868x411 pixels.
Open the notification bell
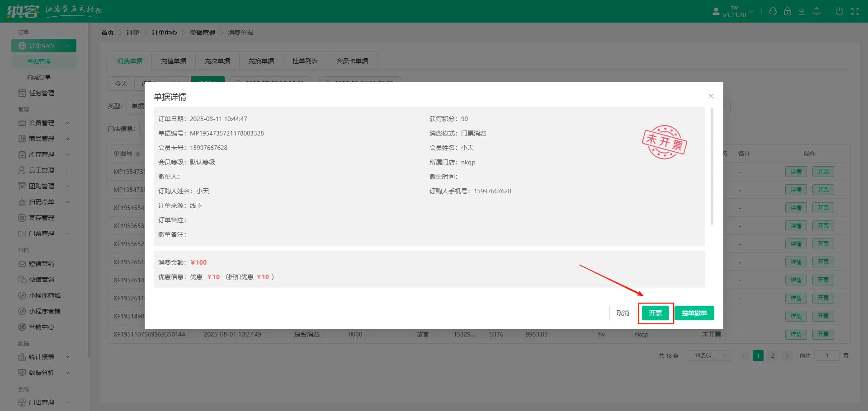coord(816,11)
